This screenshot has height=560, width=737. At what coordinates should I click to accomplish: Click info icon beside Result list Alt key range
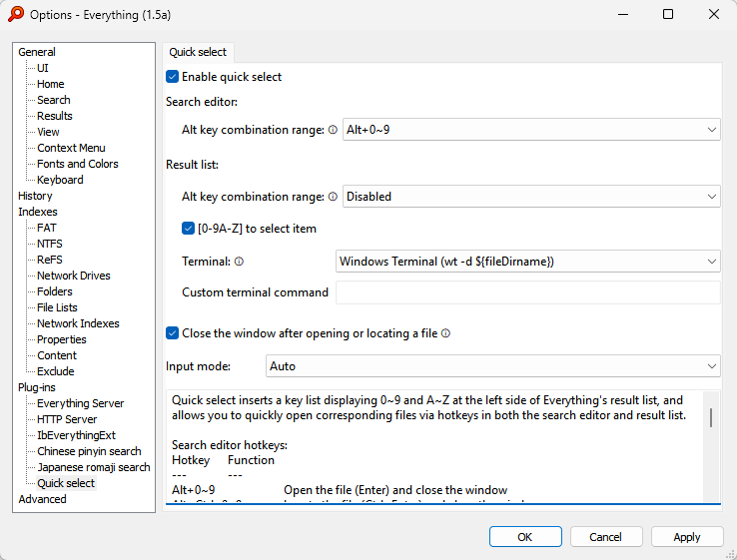click(333, 197)
